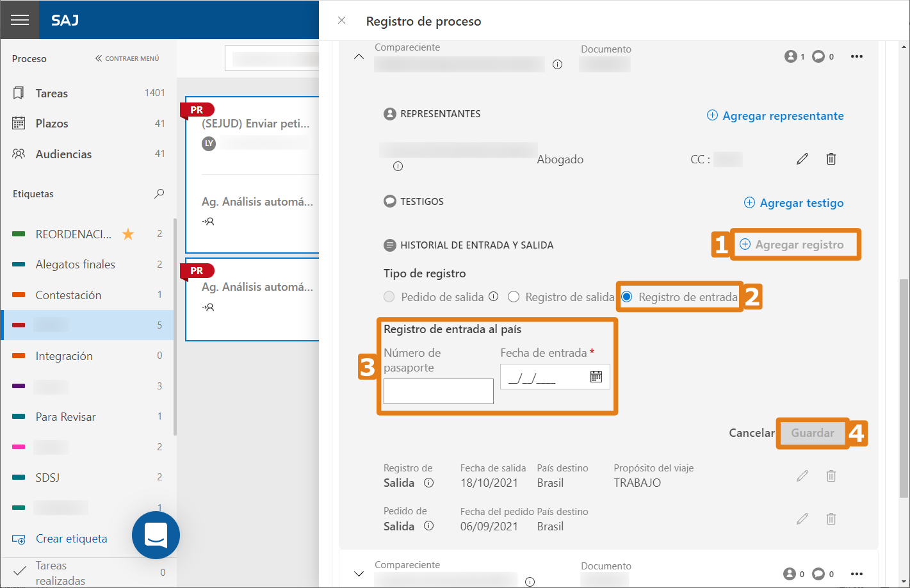Click the search box above the task list

(272, 58)
